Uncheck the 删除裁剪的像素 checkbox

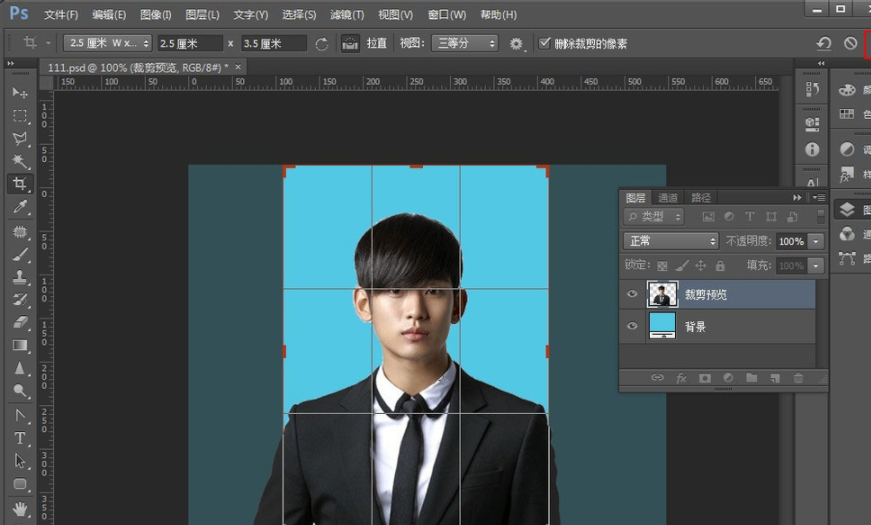click(x=545, y=44)
